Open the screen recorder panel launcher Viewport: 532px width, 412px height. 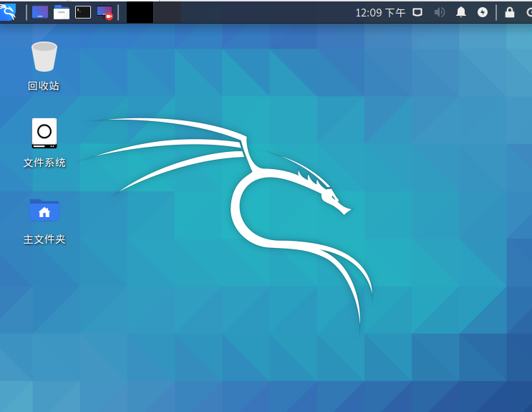tap(105, 13)
